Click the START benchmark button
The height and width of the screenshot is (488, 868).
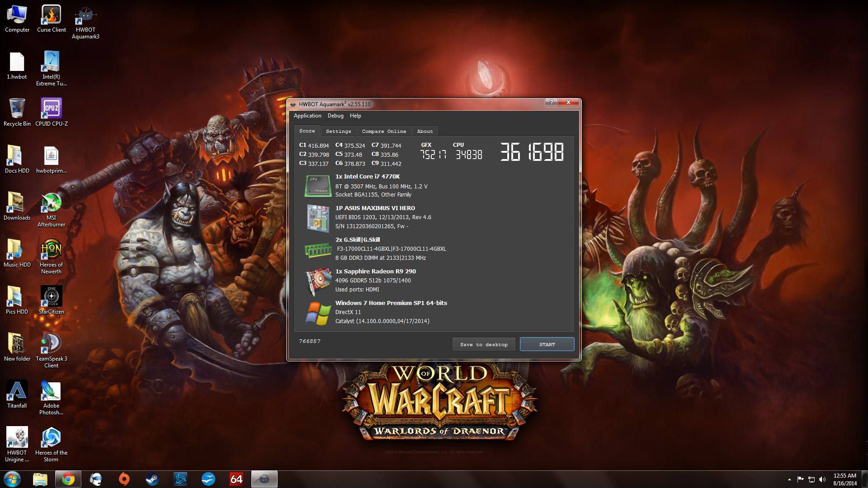pyautogui.click(x=547, y=344)
